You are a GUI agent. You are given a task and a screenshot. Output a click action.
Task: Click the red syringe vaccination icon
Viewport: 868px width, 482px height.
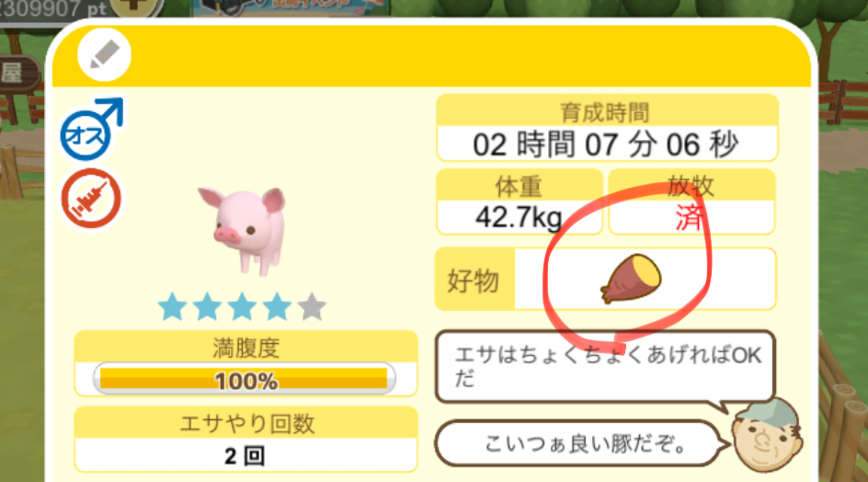91,199
